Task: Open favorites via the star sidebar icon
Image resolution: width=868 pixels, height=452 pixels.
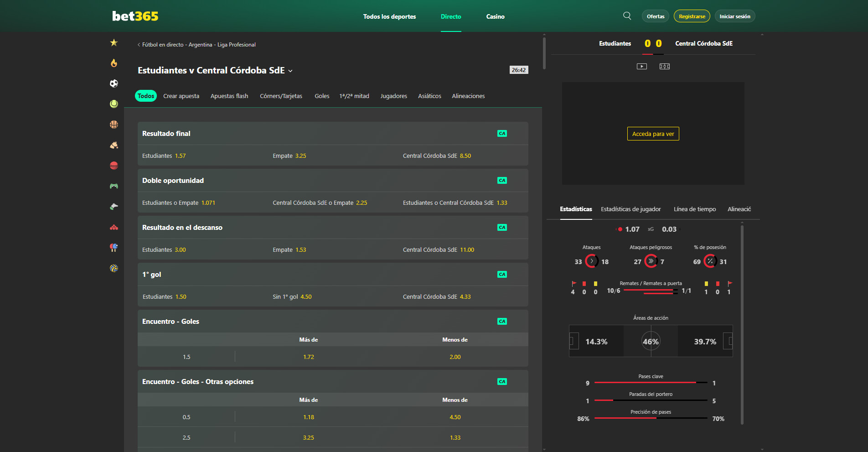Action: (114, 42)
